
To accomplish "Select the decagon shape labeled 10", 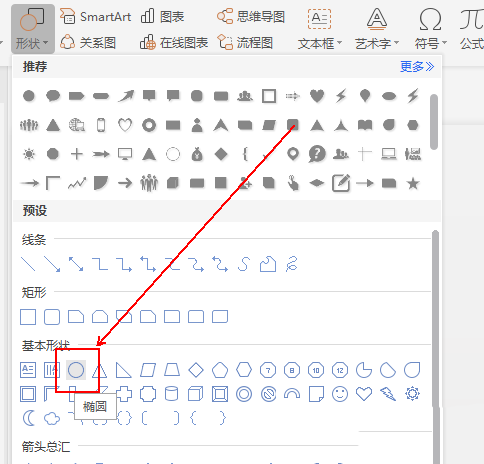I will (x=316, y=370).
